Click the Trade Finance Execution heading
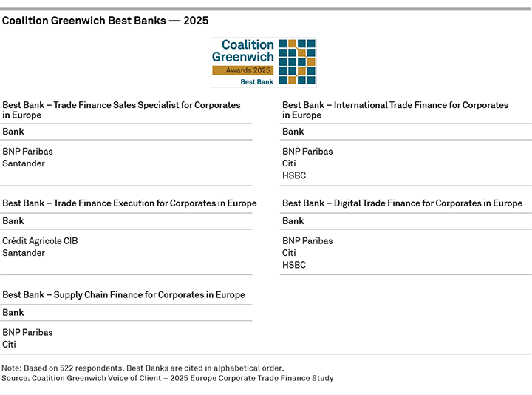 129,203
